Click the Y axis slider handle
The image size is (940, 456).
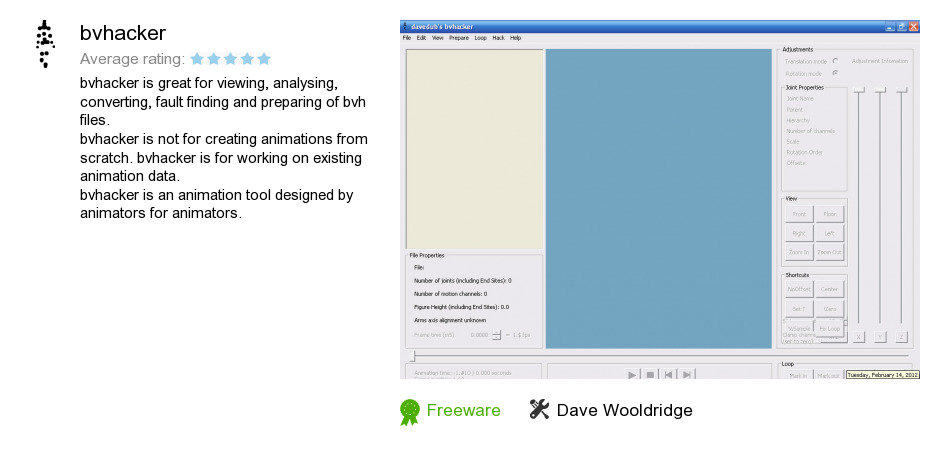click(x=880, y=90)
